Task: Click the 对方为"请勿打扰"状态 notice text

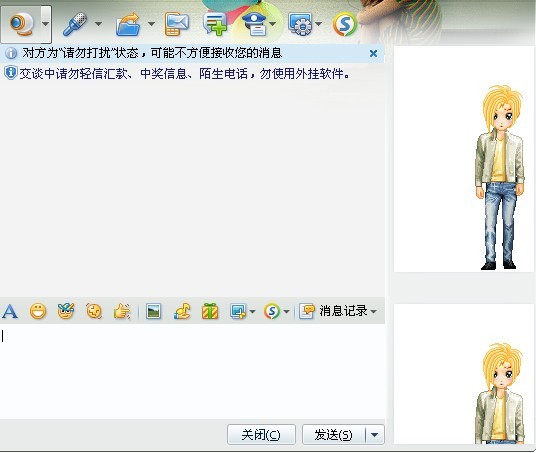Action: [x=152, y=53]
